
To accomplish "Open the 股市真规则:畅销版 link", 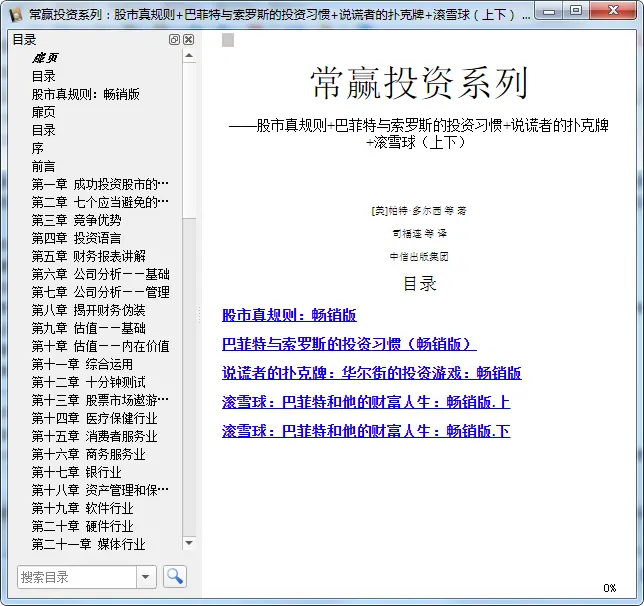I will pyautogui.click(x=289, y=315).
